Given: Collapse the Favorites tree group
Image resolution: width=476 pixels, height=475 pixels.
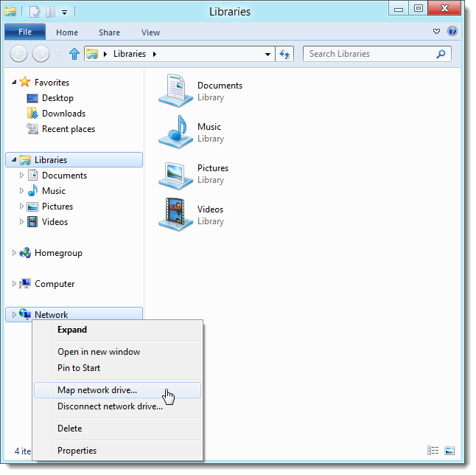Looking at the screenshot, I should pyautogui.click(x=14, y=82).
